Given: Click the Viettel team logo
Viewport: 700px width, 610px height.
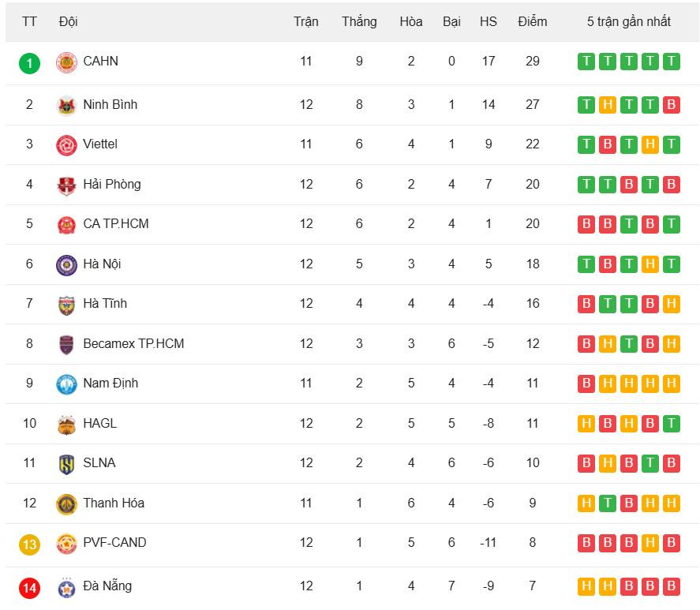Looking at the screenshot, I should coord(66,145).
